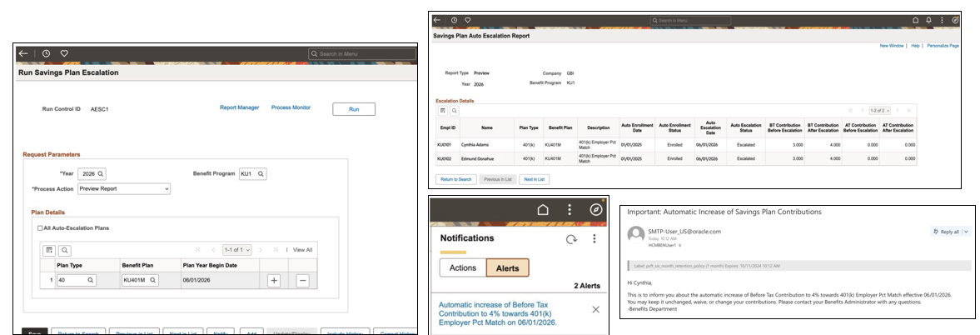Screen dimensions: 980x335
Task: Open Recently Visited clock icon in Run Escalation window
Action: [x=47, y=53]
